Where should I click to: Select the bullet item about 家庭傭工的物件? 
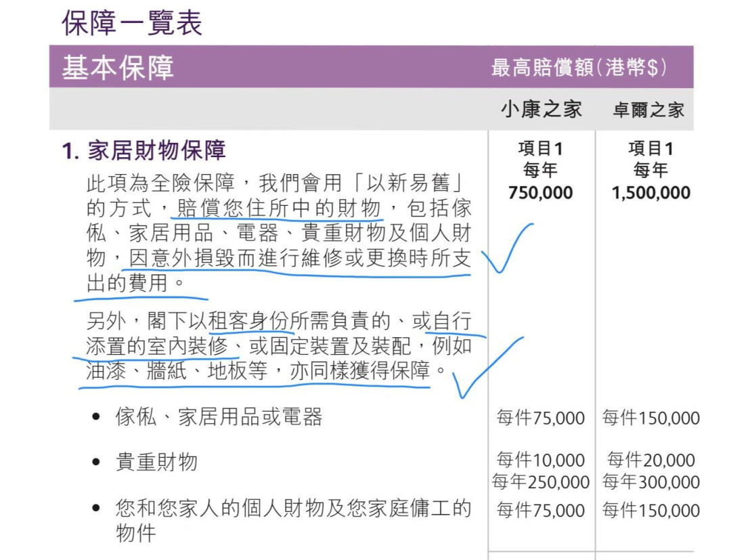(x=292, y=509)
